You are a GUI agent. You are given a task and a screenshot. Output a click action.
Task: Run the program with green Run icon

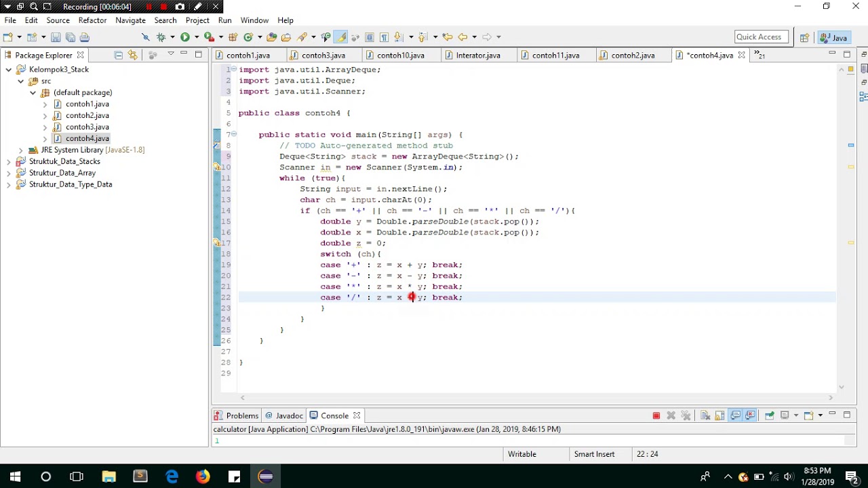pyautogui.click(x=184, y=37)
